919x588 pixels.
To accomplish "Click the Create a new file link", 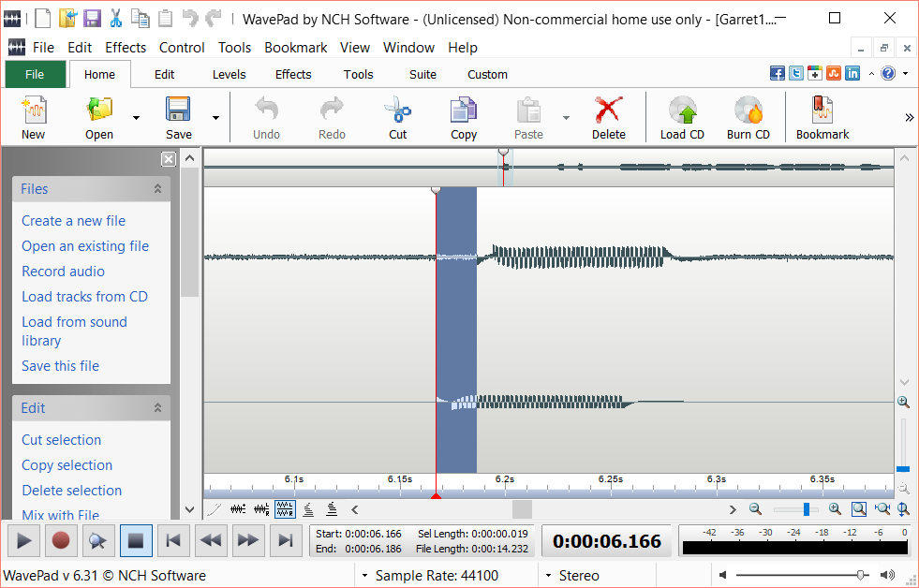I will point(73,221).
